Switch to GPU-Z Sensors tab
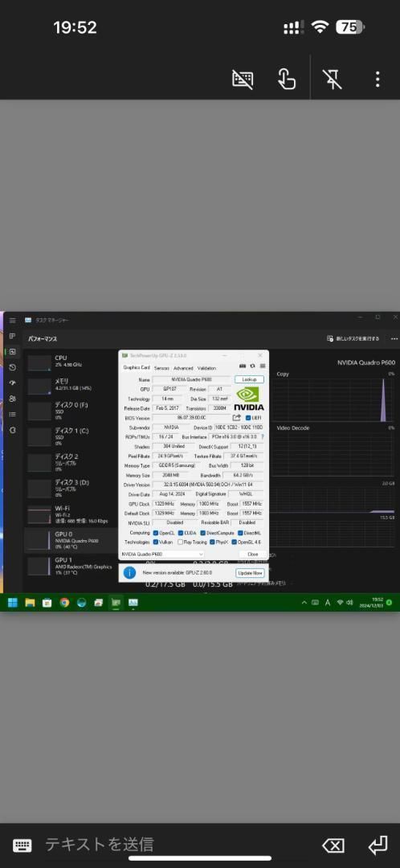 pos(161,367)
